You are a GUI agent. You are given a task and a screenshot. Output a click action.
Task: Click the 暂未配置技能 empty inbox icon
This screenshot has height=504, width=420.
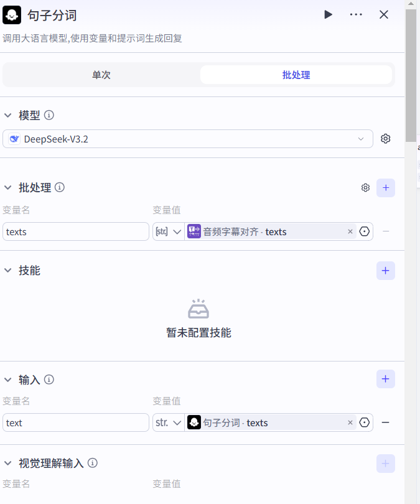[x=198, y=309]
